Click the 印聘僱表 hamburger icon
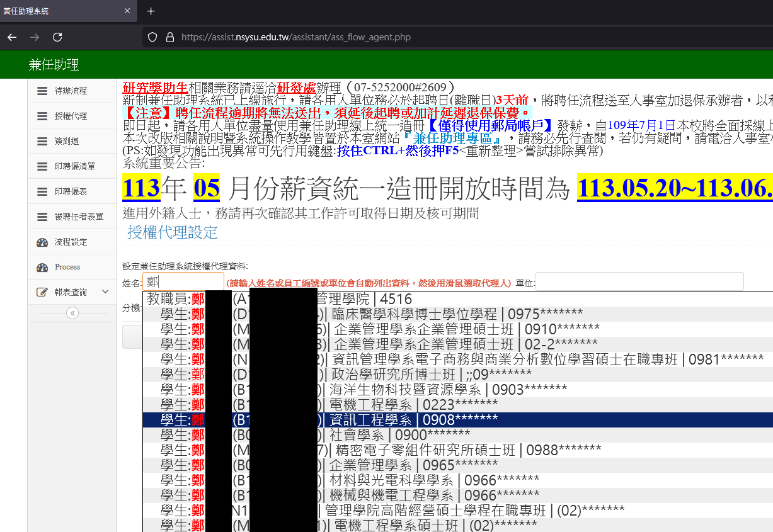 click(x=42, y=191)
